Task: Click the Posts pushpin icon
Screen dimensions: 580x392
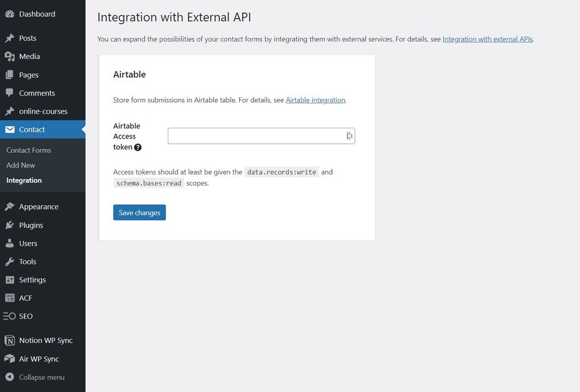Action: (x=9, y=37)
